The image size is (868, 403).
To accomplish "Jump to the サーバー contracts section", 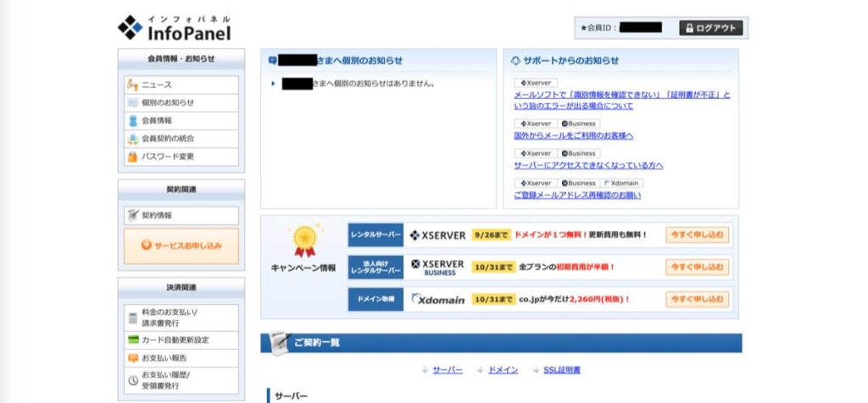I will coord(448,370).
